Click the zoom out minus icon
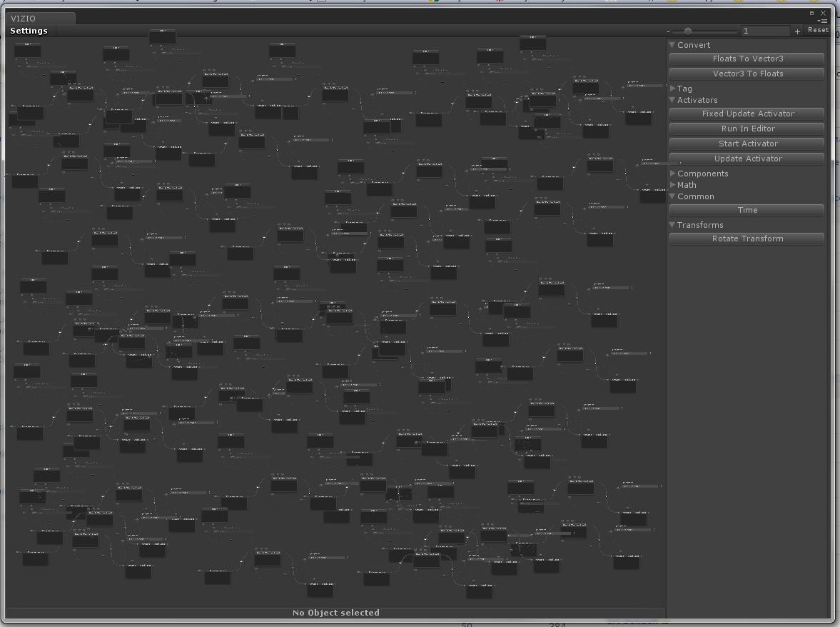This screenshot has width=840, height=627. (668, 31)
